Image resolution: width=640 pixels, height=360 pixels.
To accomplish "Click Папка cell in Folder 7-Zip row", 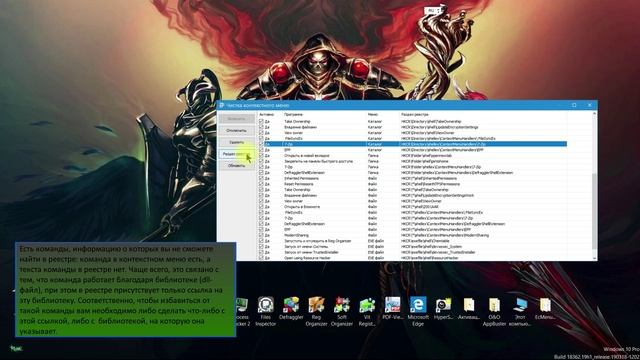I will [x=373, y=167].
